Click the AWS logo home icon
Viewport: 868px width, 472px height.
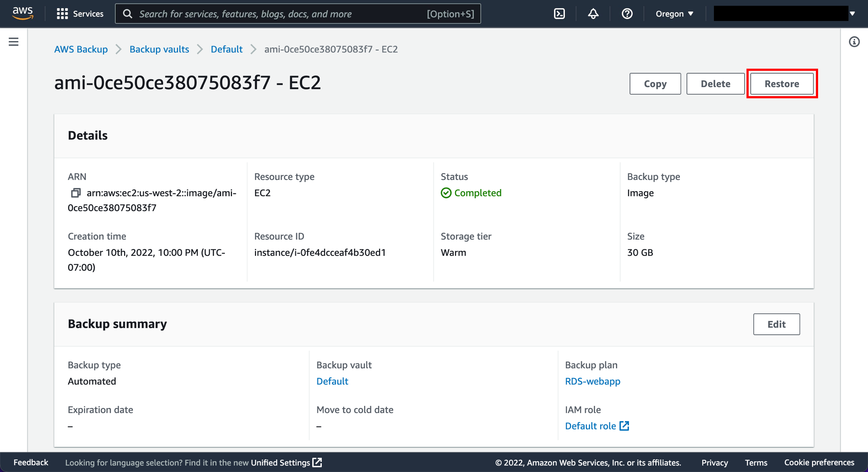pos(22,13)
